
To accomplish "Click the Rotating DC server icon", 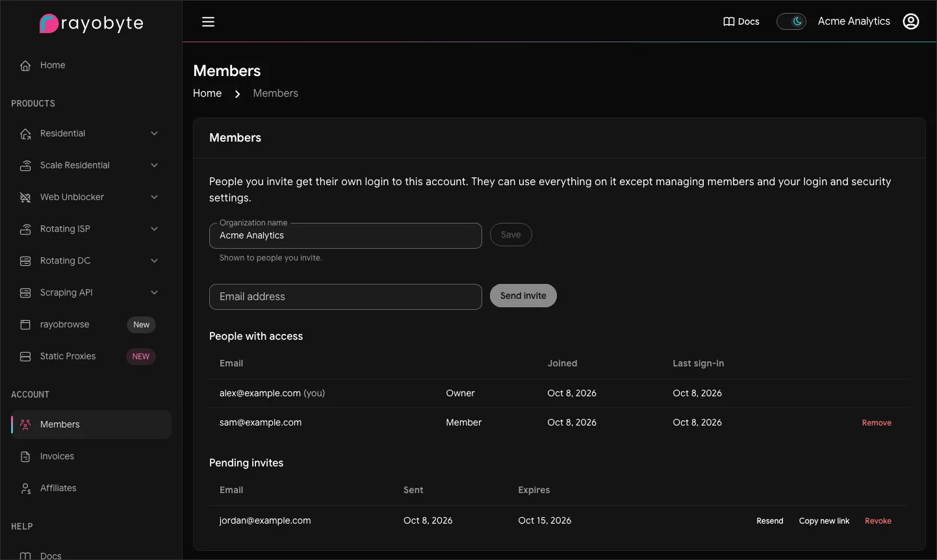I will pyautogui.click(x=25, y=261).
